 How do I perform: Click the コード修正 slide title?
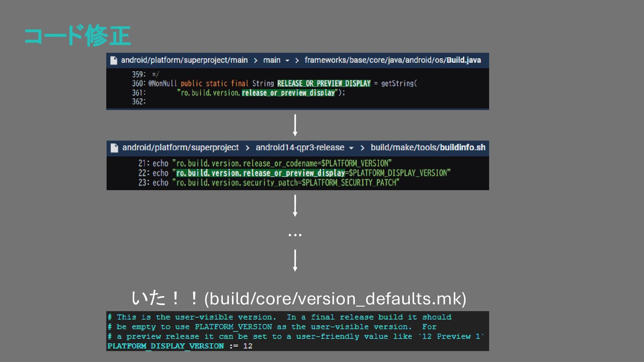click(77, 36)
